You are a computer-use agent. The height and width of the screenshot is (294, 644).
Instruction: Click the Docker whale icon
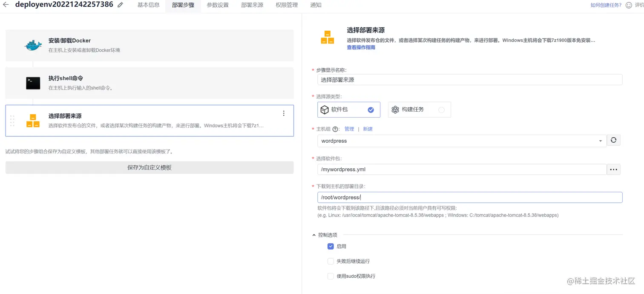(x=33, y=45)
